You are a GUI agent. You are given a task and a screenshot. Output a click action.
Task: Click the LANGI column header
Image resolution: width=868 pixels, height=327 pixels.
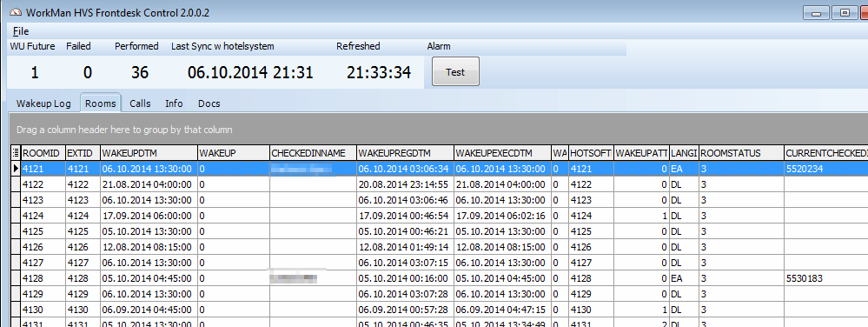684,153
